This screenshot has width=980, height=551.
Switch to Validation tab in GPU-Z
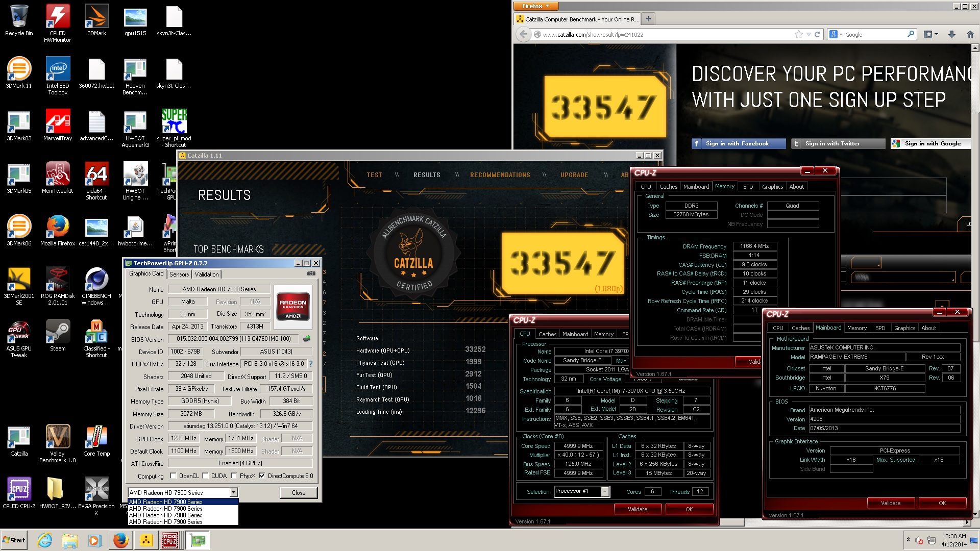click(207, 274)
